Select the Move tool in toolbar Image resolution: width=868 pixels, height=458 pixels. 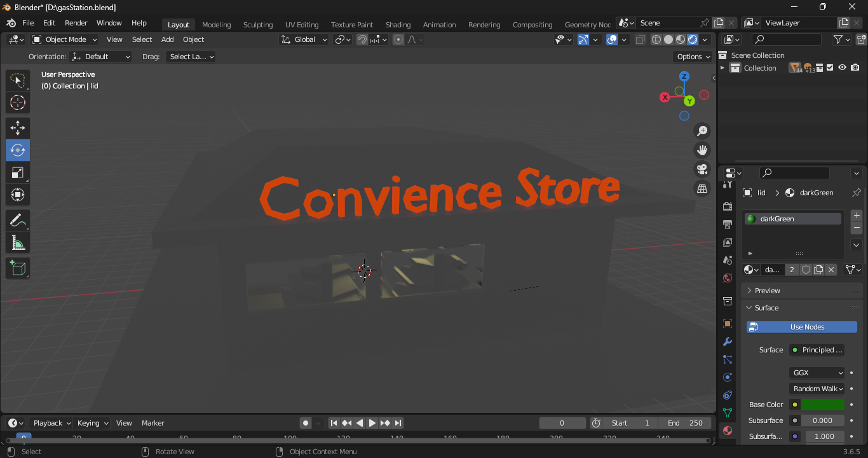pos(18,128)
